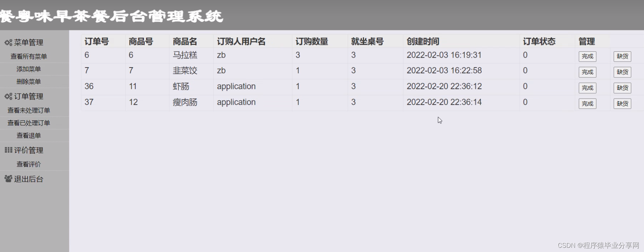Open 查看评价 in sidebar
This screenshot has width=644, height=252.
[29, 164]
